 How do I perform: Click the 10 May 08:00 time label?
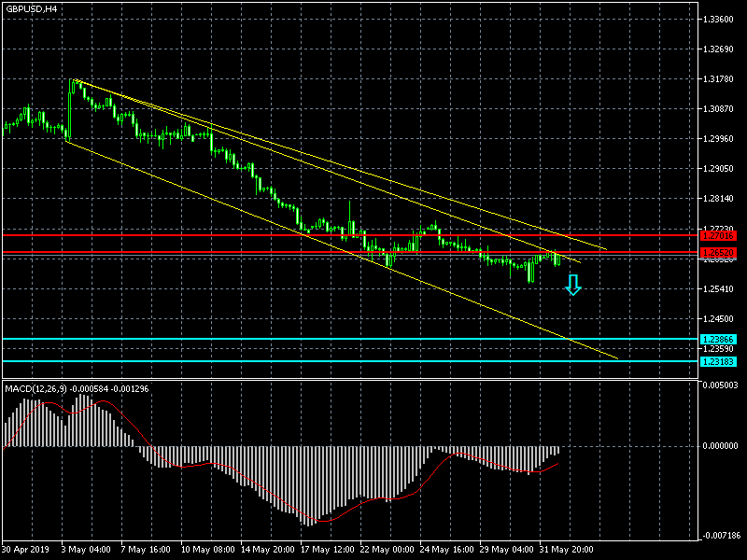[207, 550]
